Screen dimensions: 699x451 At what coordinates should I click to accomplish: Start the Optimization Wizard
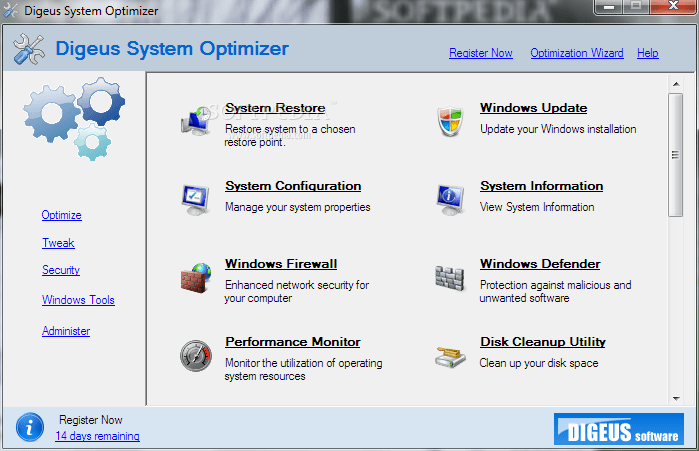pyautogui.click(x=577, y=53)
